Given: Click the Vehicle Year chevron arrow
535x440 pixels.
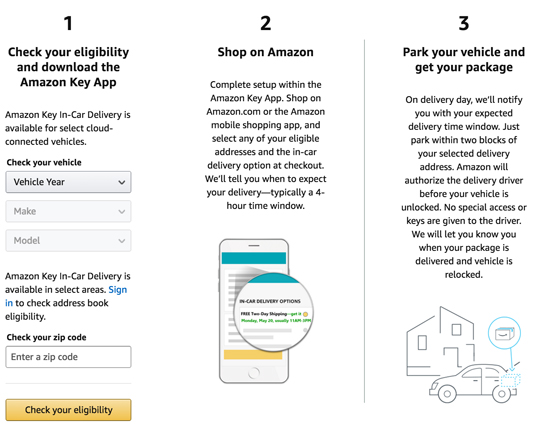Looking at the screenshot, I should click(121, 182).
